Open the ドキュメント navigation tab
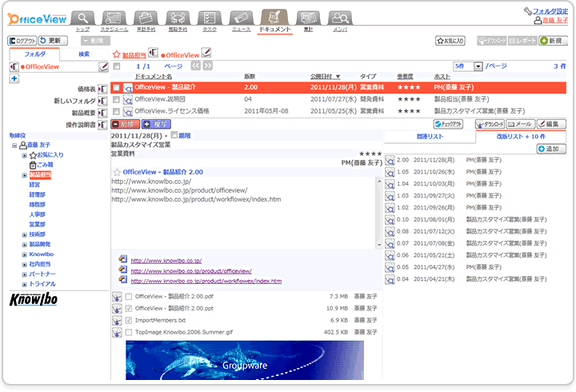 [274, 22]
